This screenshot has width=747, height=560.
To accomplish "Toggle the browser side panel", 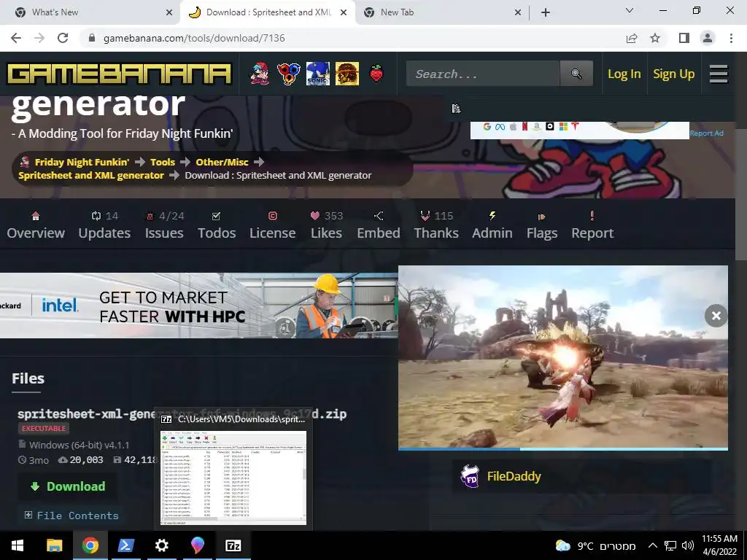I will [x=684, y=38].
